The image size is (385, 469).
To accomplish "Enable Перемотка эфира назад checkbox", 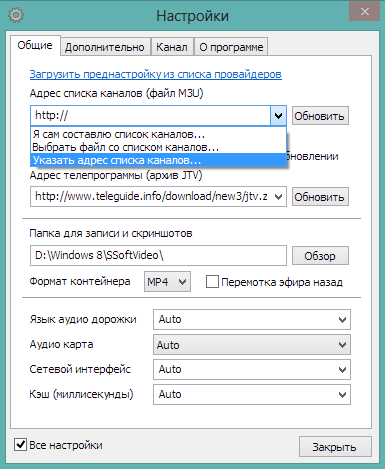I will click(x=212, y=282).
